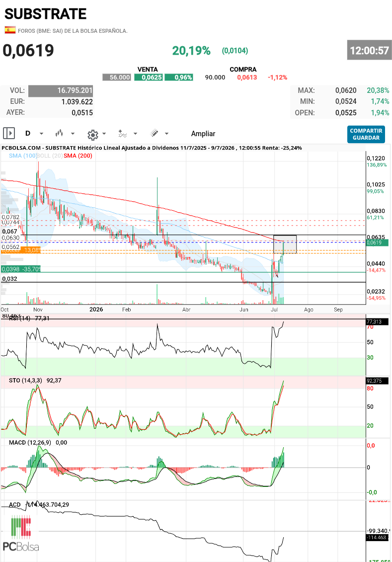Expand the drawing tools dropdown arrow

point(166,134)
